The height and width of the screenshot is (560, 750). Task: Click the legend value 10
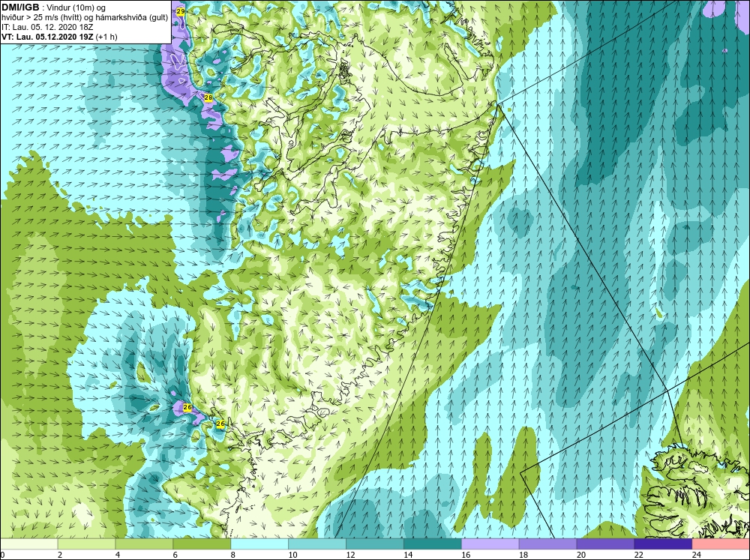coord(292,555)
